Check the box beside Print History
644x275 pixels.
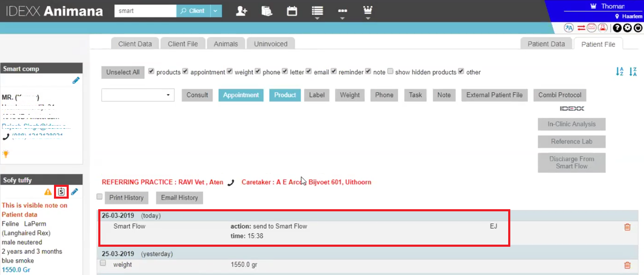tap(100, 197)
